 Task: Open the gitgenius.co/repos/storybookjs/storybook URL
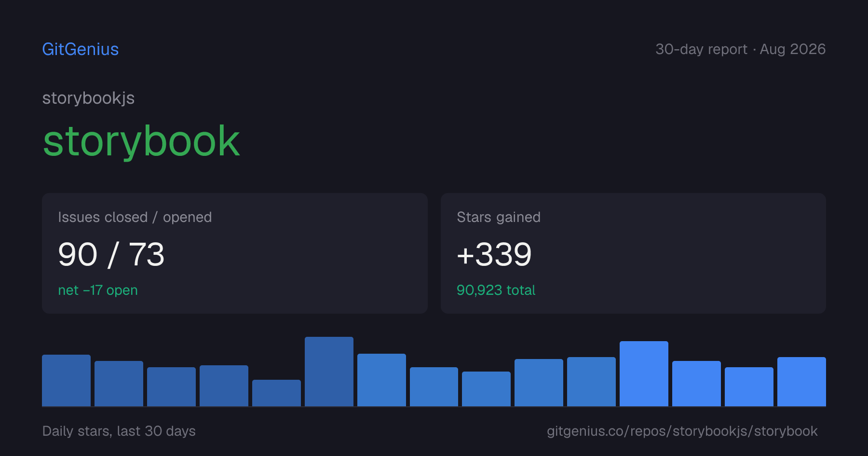click(682, 431)
